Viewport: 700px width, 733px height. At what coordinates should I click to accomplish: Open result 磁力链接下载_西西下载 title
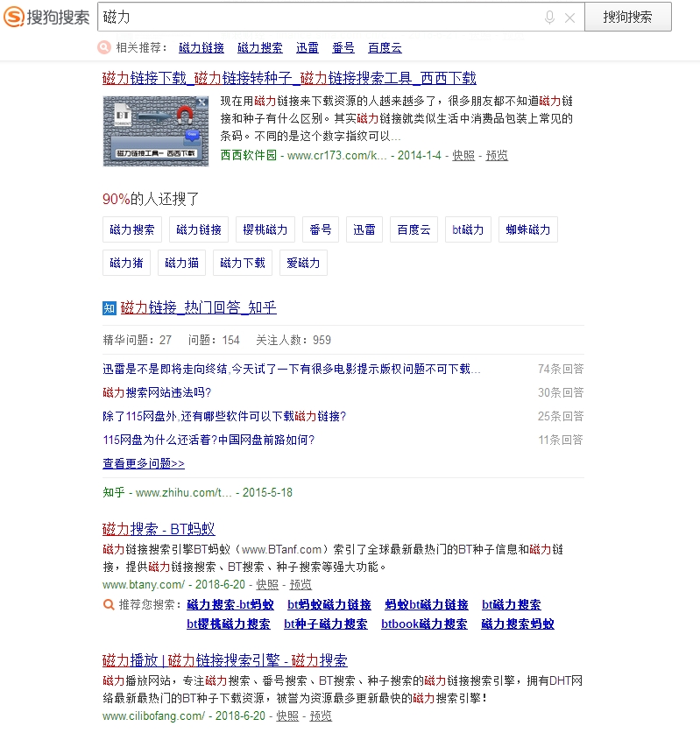289,78
